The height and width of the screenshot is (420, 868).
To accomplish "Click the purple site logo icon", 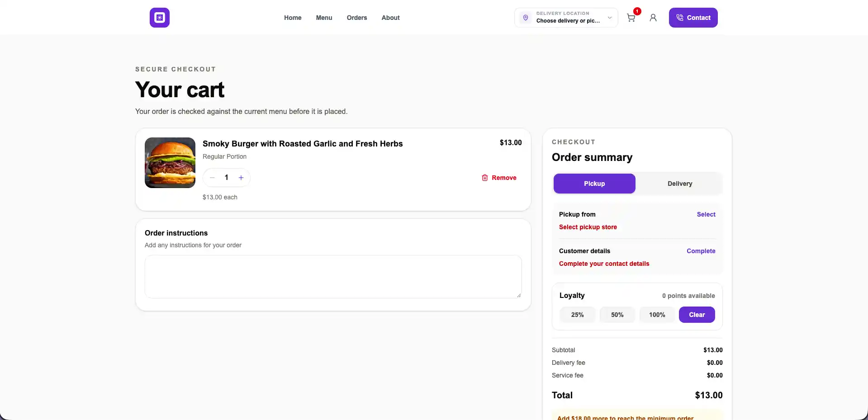I will click(160, 18).
